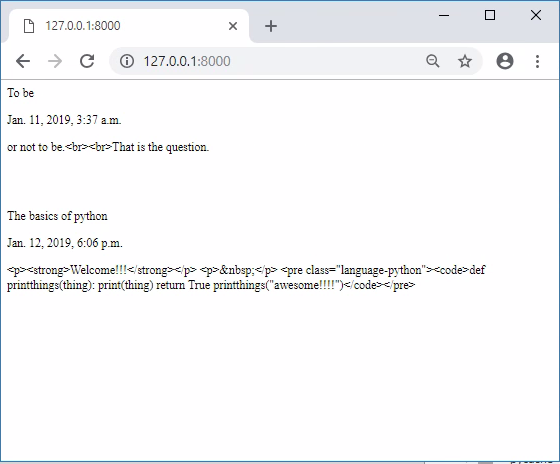Click the page icon on the tab
This screenshot has width=560, height=464.
click(29, 26)
